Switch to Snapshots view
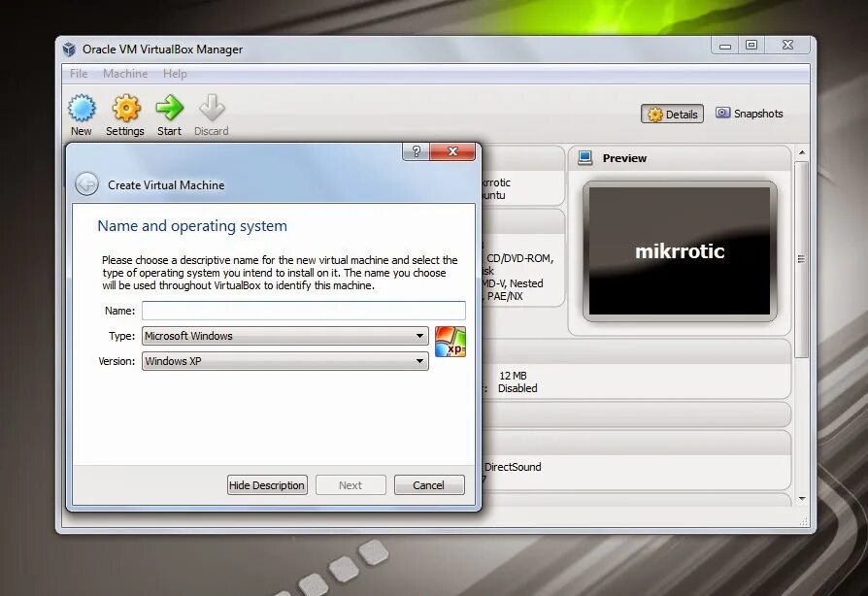Screen dimensions: 868x596 tap(749, 114)
